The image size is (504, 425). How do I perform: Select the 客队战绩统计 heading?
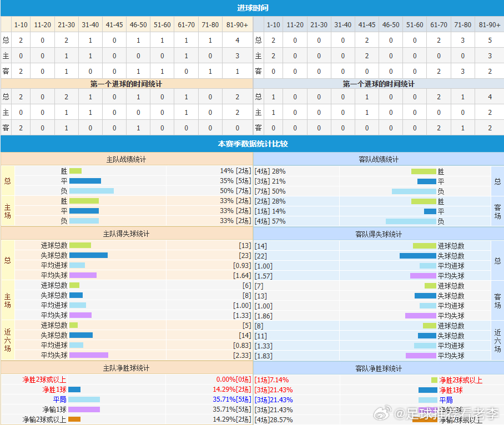[x=379, y=159]
